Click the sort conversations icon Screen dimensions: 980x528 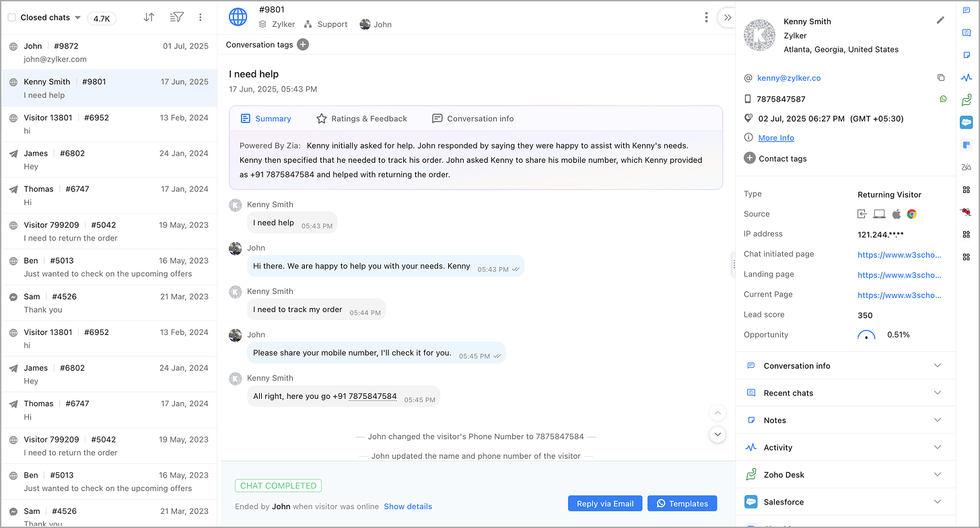tap(149, 17)
